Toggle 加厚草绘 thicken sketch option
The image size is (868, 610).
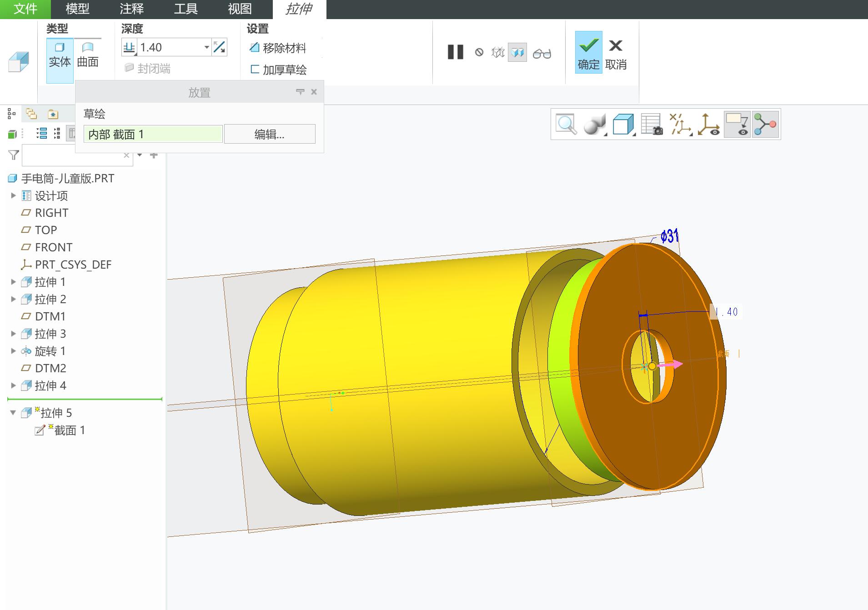pyautogui.click(x=278, y=70)
